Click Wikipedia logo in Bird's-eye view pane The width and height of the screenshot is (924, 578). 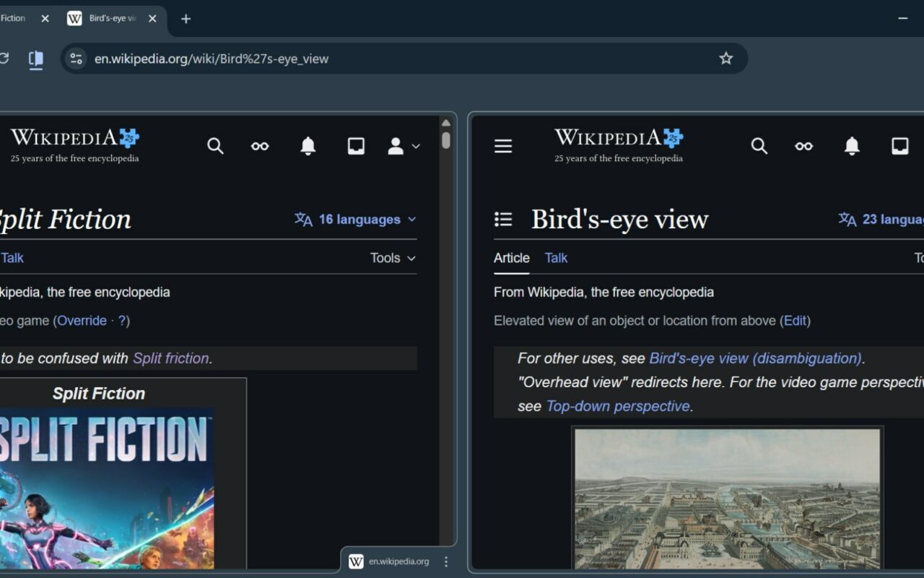click(619, 145)
